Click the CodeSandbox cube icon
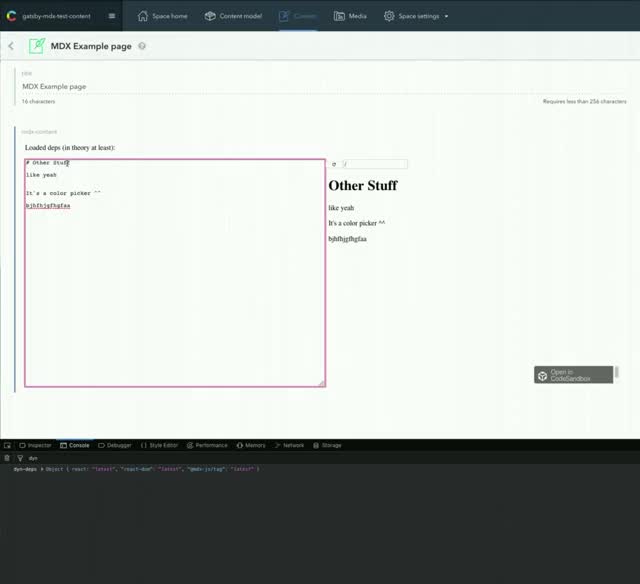 542,376
